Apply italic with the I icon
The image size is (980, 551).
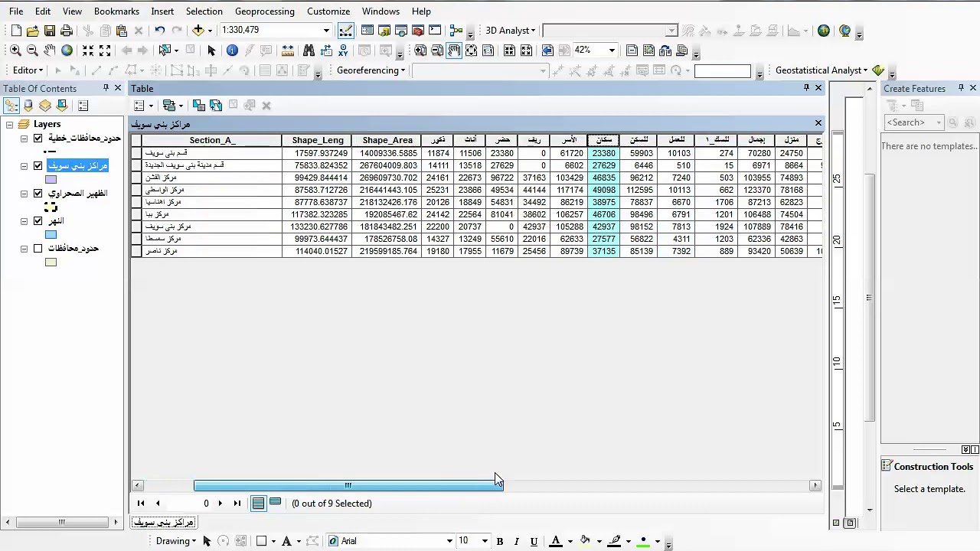point(517,541)
